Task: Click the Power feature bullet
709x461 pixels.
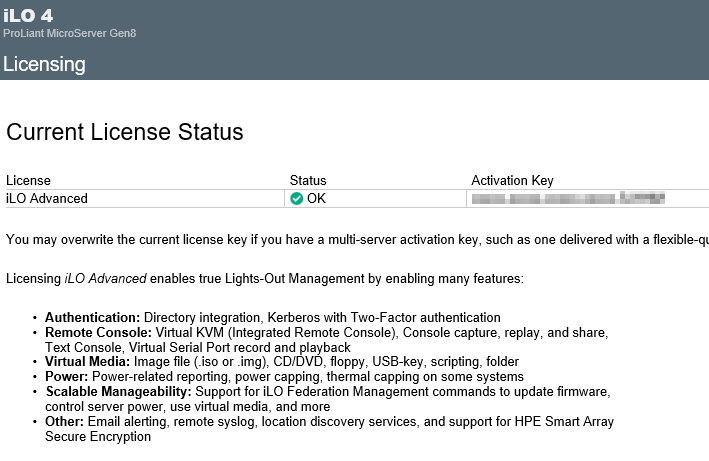Action: [284, 376]
